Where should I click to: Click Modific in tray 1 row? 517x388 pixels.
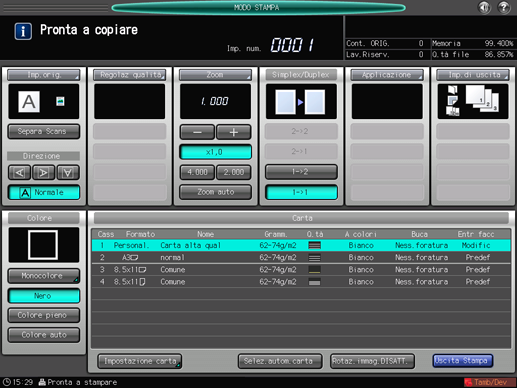point(476,245)
